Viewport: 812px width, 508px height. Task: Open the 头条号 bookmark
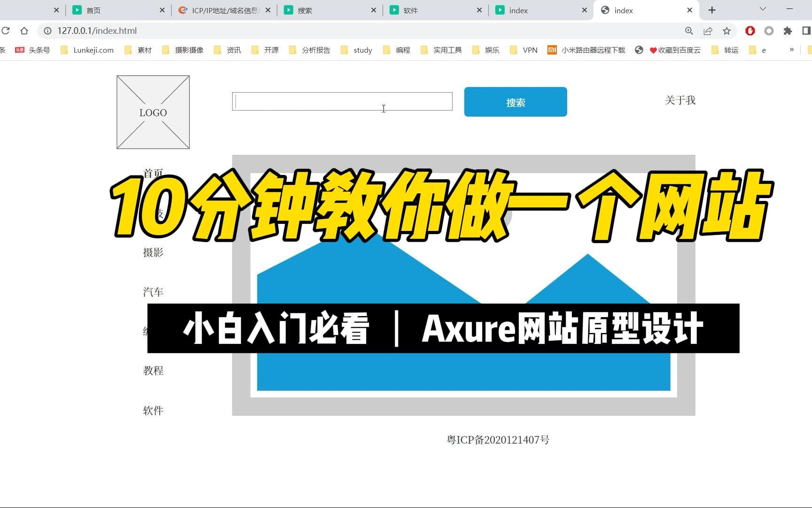click(x=33, y=50)
